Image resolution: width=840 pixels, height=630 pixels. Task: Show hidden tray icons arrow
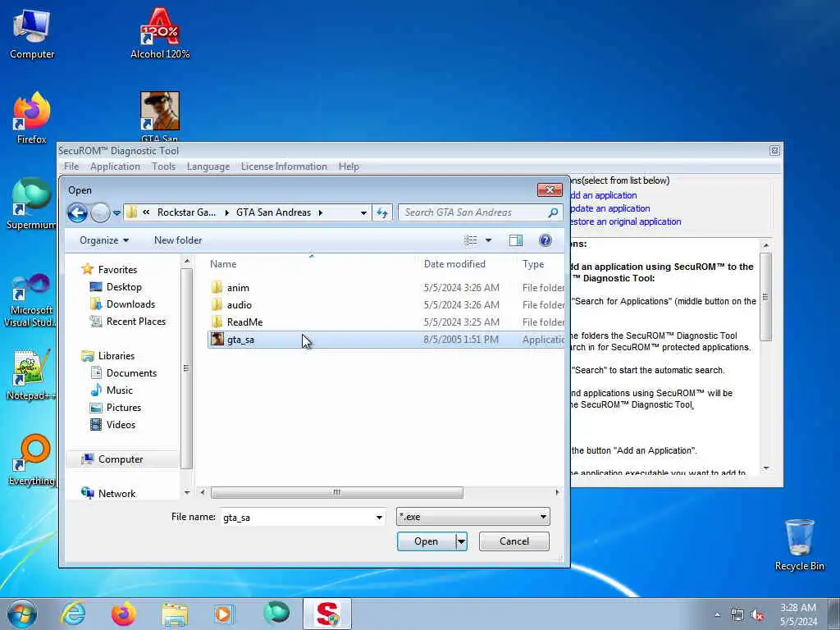pyautogui.click(x=717, y=615)
